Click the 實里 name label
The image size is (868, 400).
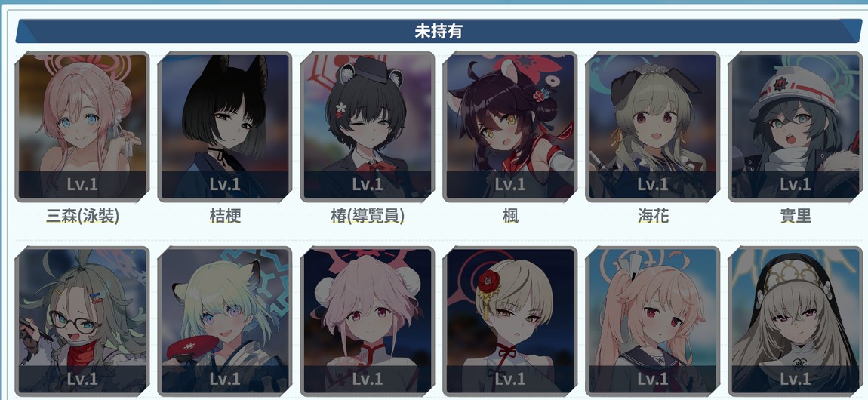pos(796,217)
